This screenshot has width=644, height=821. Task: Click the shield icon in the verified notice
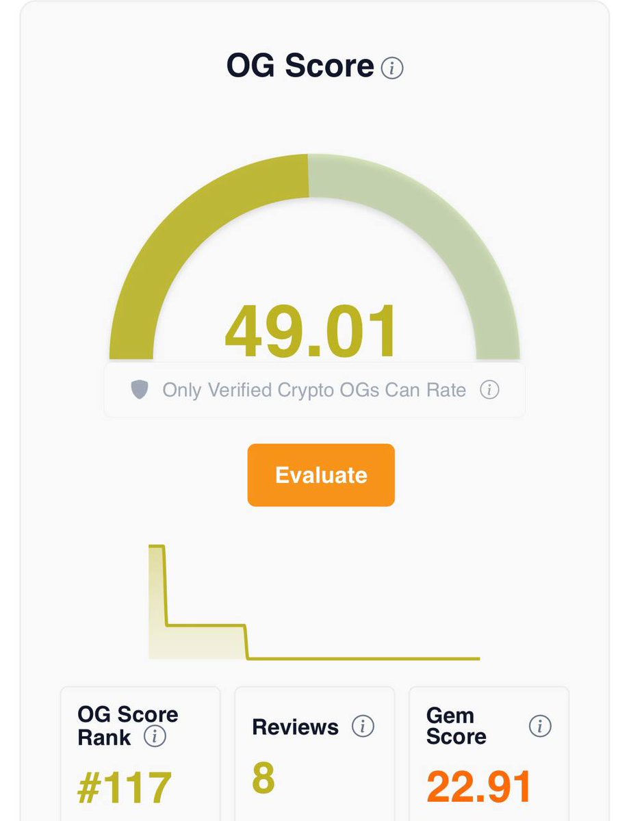(x=140, y=390)
